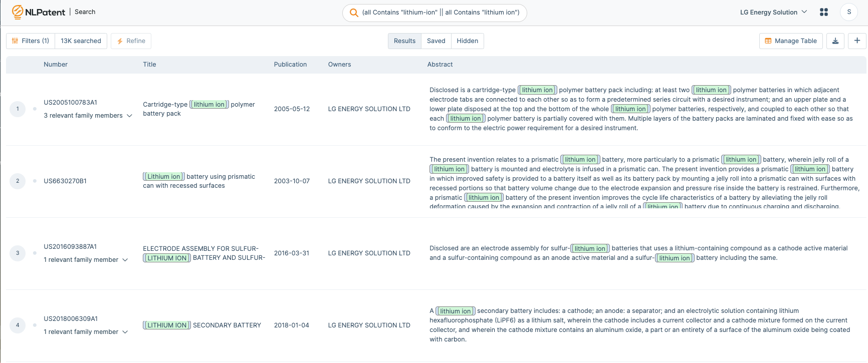Click the plus icon to add
The height and width of the screenshot is (363, 868).
(857, 41)
